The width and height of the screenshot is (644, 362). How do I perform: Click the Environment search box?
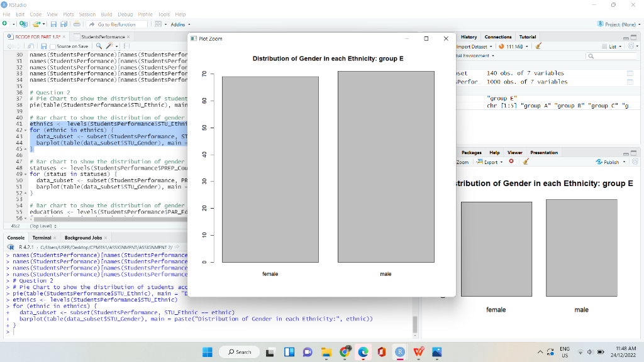[x=610, y=56]
